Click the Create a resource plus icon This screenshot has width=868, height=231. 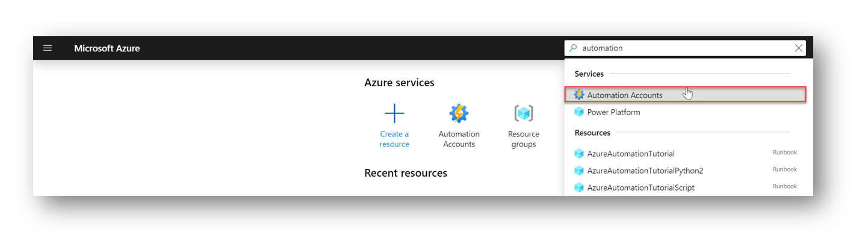point(394,113)
